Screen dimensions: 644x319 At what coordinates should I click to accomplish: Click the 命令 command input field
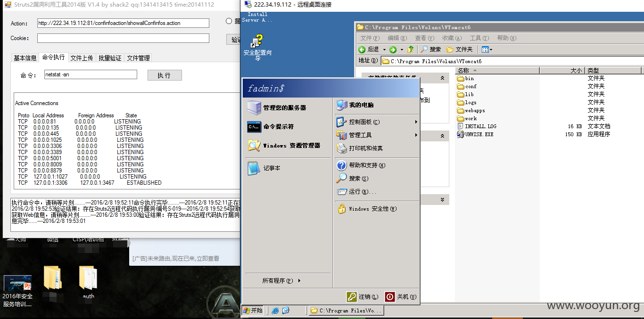coord(91,74)
